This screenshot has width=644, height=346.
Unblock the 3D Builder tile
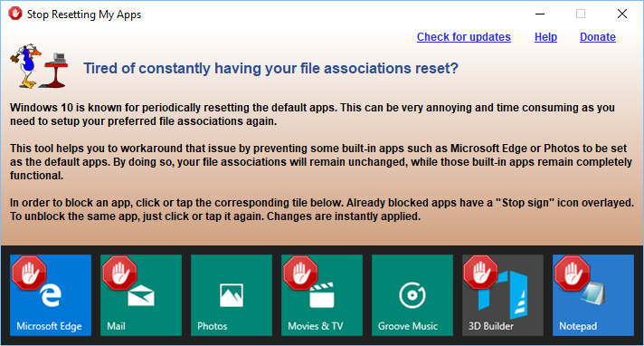point(502,295)
